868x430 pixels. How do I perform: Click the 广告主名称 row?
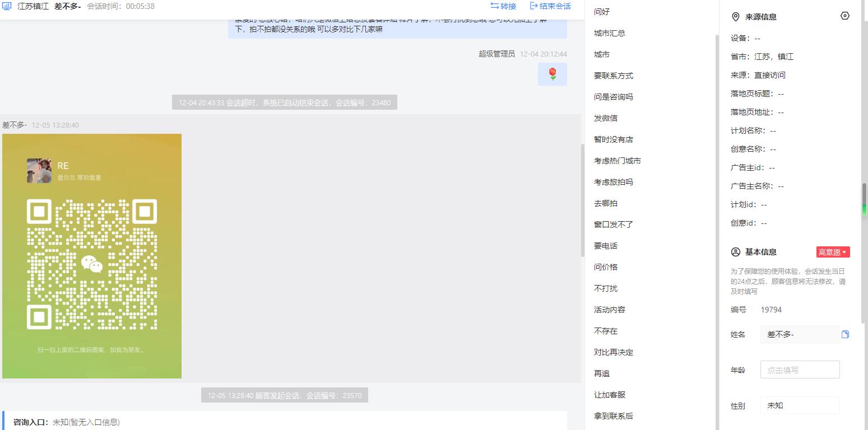(x=758, y=186)
